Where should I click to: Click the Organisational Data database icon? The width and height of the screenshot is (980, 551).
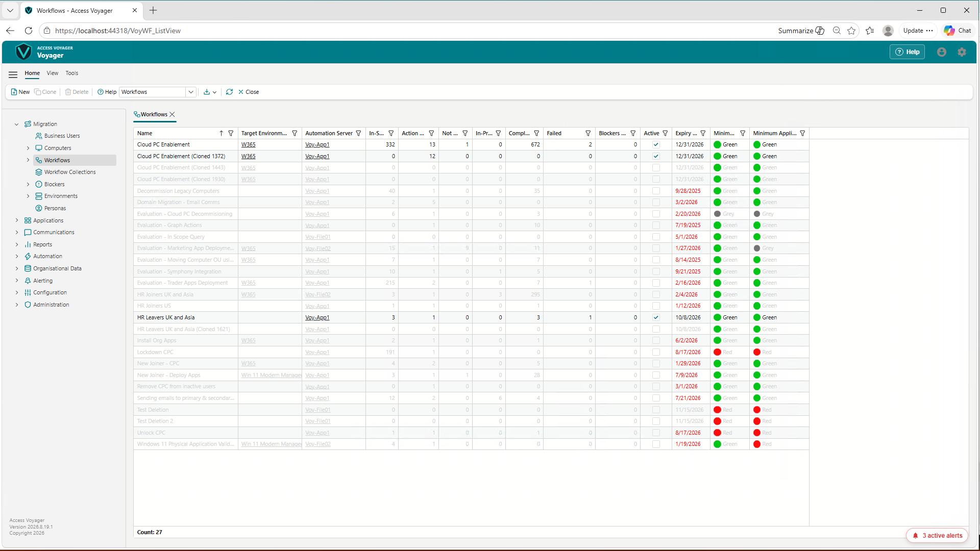click(28, 269)
